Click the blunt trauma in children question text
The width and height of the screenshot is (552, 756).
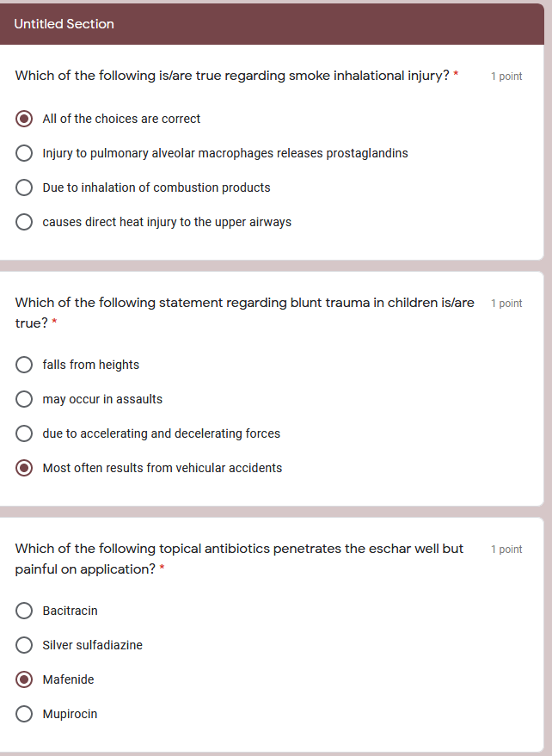tap(244, 312)
